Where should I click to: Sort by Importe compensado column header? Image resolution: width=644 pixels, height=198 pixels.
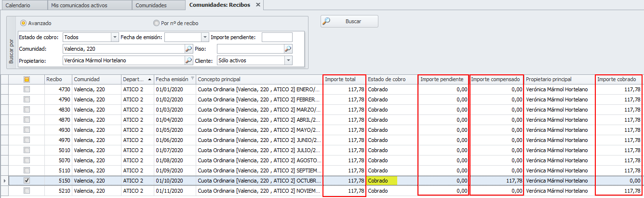(x=496, y=79)
